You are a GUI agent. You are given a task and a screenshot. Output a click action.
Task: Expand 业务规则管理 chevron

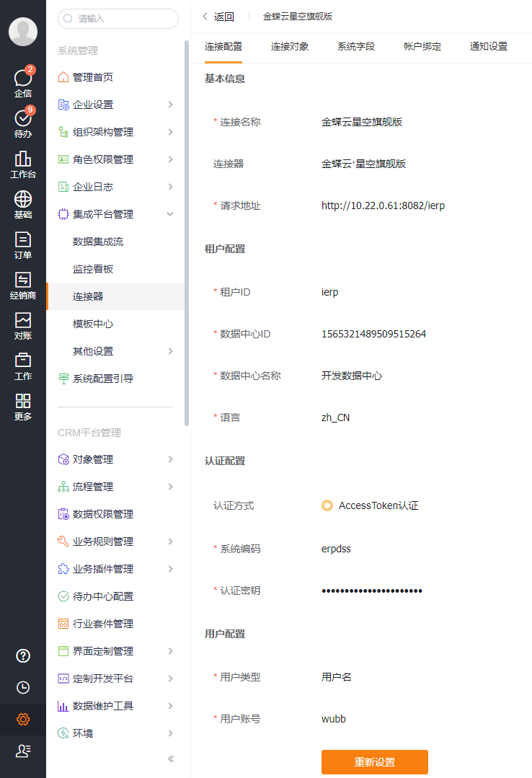(170, 541)
